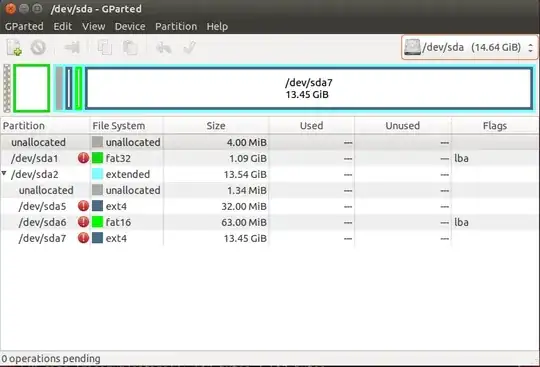
Task: Collapse the /dev/sda2 extended partition tree
Action: [4, 173]
